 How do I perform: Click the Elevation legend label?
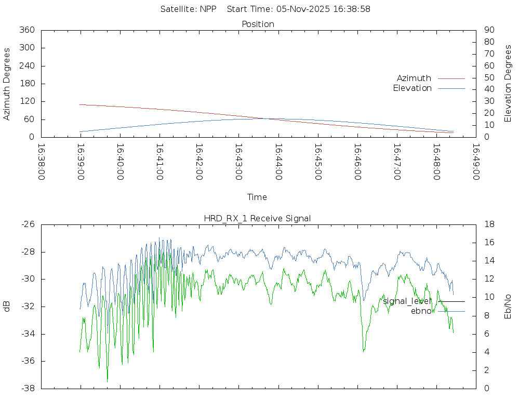412,88
